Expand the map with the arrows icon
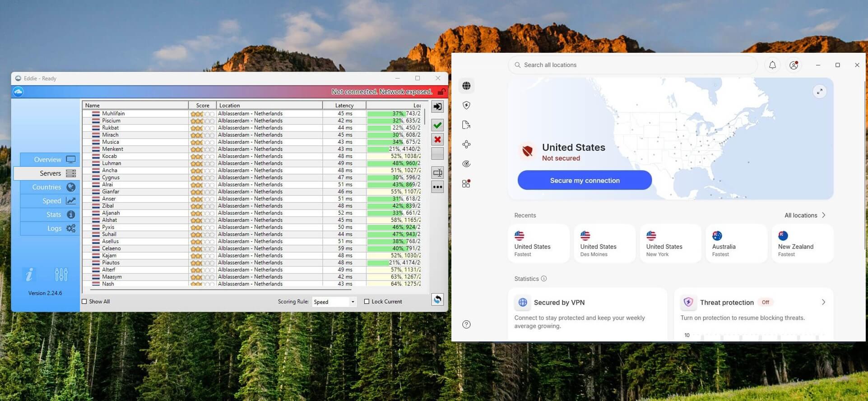The image size is (868, 401). pos(820,92)
